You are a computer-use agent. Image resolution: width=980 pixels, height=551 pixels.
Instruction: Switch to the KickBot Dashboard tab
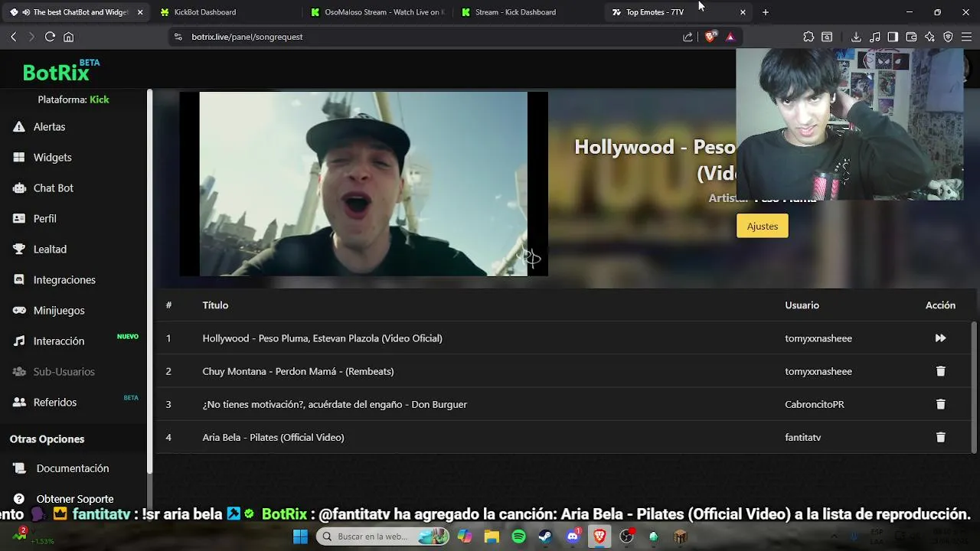tap(204, 12)
